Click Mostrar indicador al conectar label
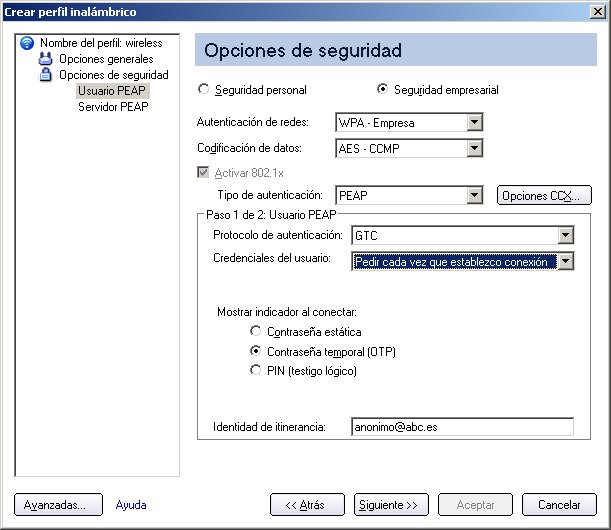The height and width of the screenshot is (530, 611). point(287,312)
